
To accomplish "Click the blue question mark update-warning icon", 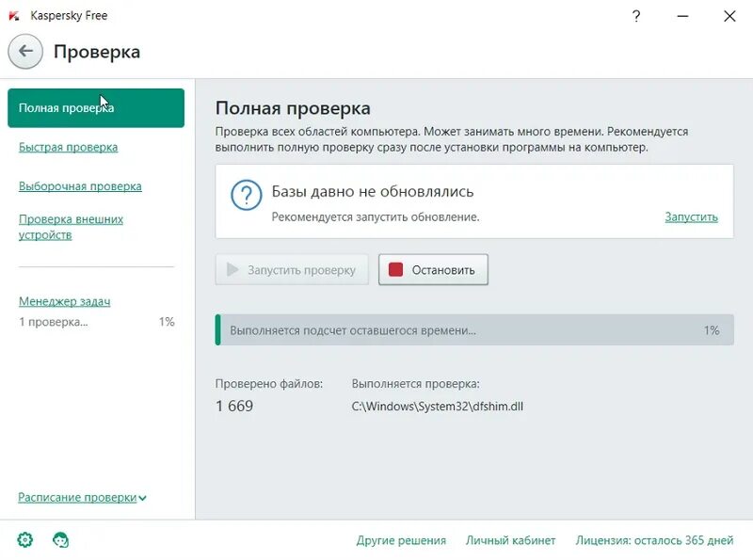I will 247,195.
